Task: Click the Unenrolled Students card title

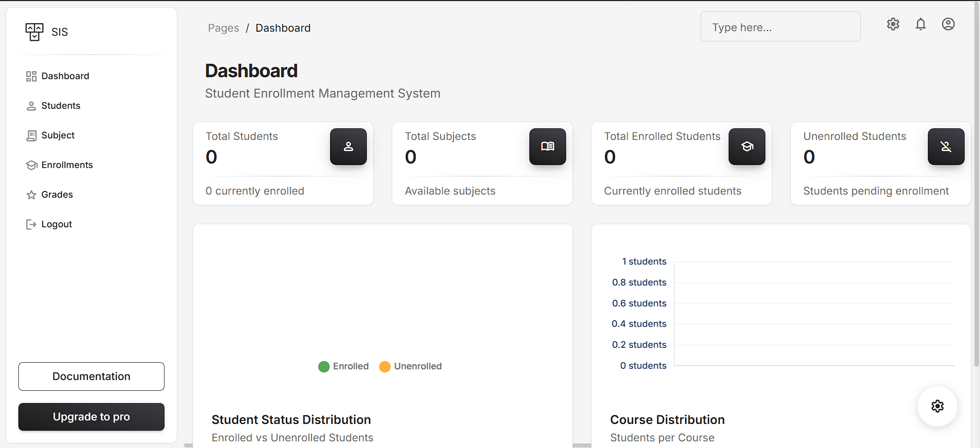Action: (x=855, y=136)
